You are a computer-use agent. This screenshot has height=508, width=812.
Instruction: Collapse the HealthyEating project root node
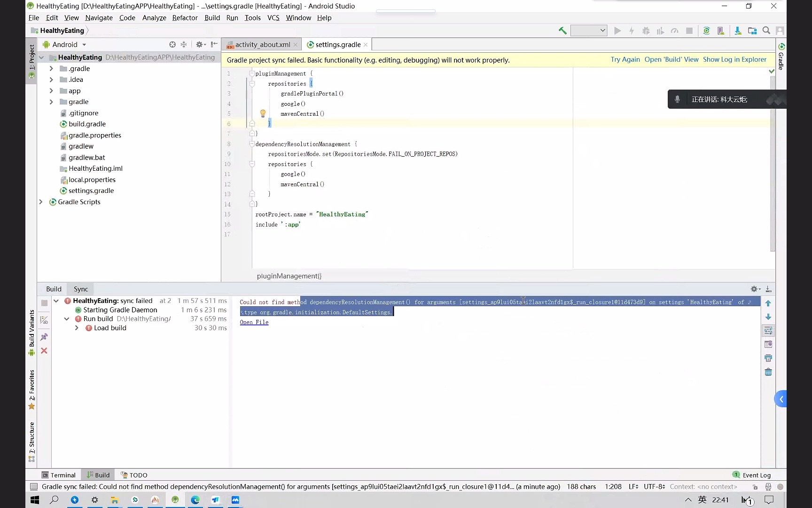(x=41, y=57)
